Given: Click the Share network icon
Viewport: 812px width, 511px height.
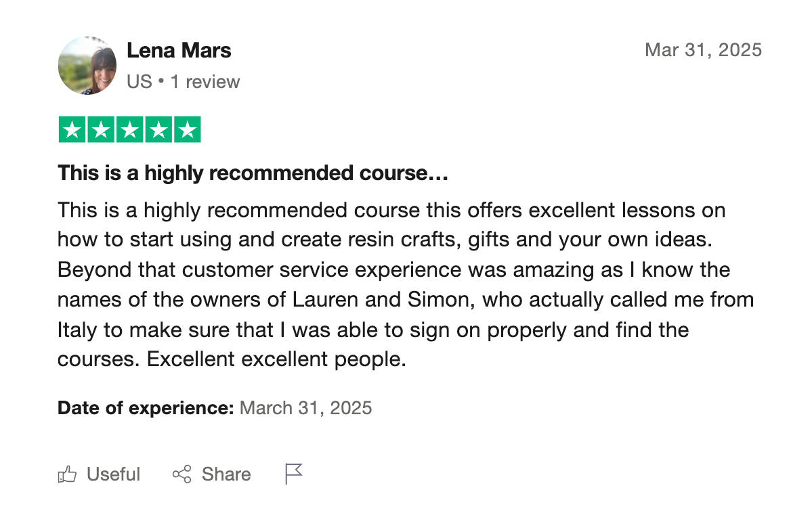Looking at the screenshot, I should click(x=181, y=474).
